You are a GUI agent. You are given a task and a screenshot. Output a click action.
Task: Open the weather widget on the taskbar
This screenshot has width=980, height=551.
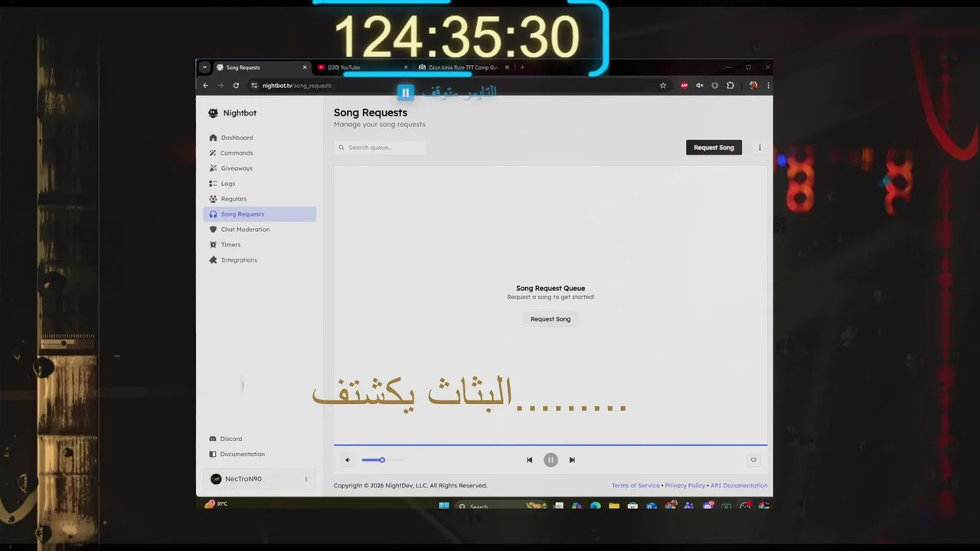pos(216,504)
